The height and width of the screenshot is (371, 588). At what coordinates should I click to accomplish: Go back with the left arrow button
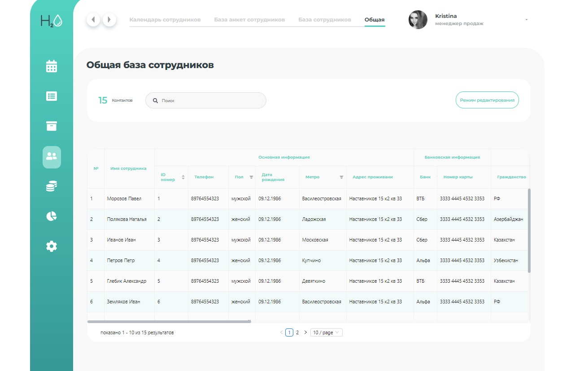point(93,20)
